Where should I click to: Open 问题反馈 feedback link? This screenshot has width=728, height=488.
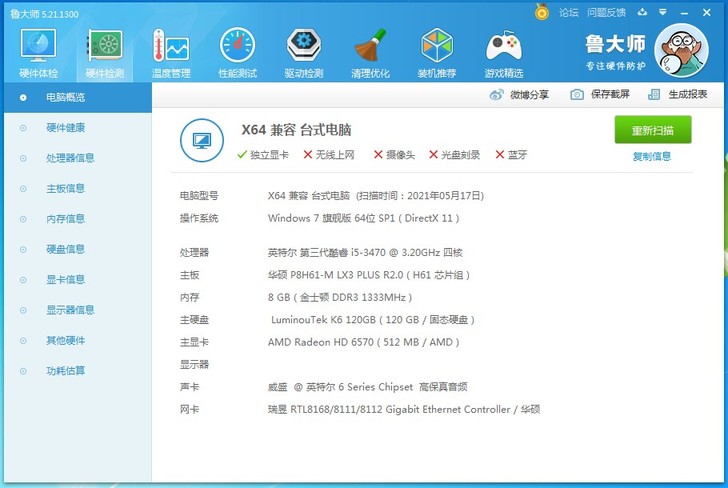[x=606, y=13]
